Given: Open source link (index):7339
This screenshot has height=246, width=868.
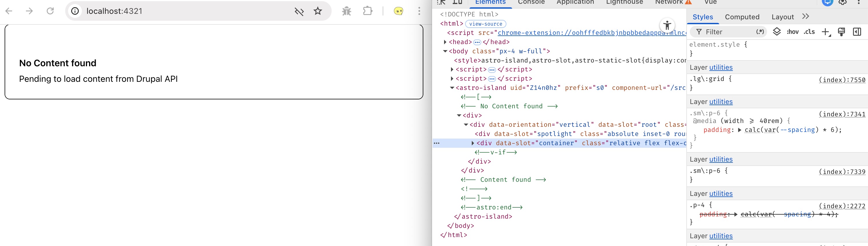Looking at the screenshot, I should click(842, 172).
